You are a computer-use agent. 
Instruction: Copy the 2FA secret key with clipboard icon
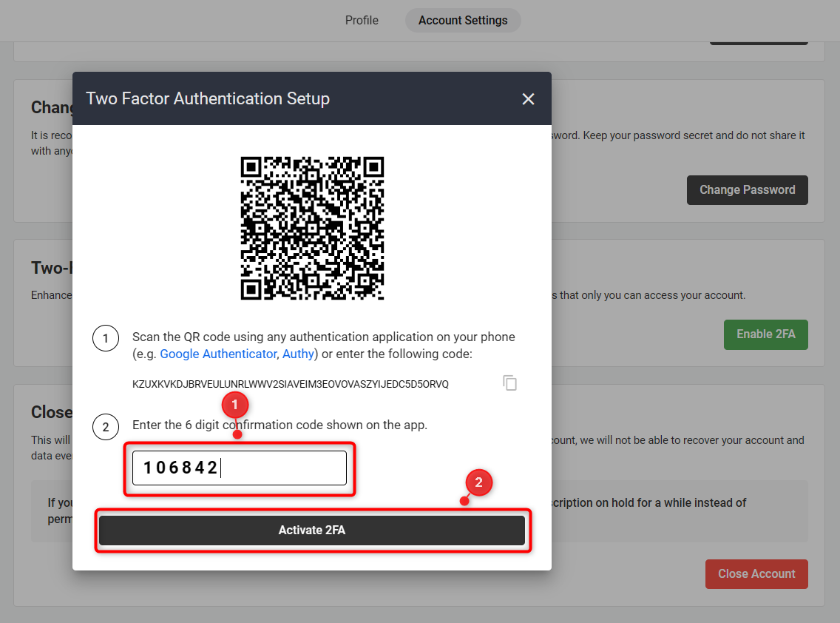click(509, 383)
